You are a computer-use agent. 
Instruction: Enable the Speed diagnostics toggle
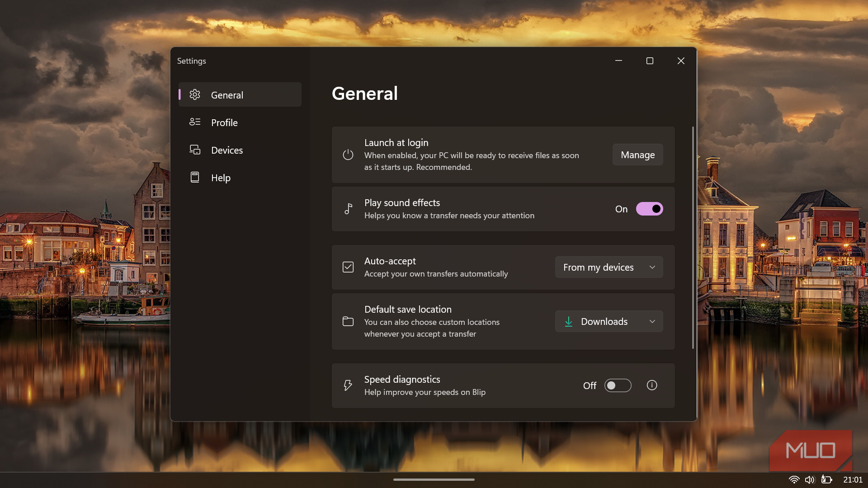pyautogui.click(x=618, y=385)
